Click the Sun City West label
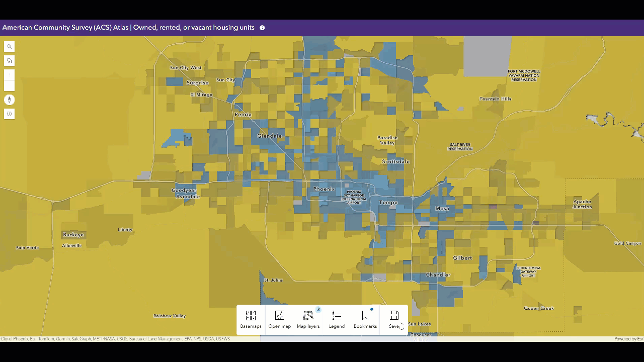 pos(186,67)
